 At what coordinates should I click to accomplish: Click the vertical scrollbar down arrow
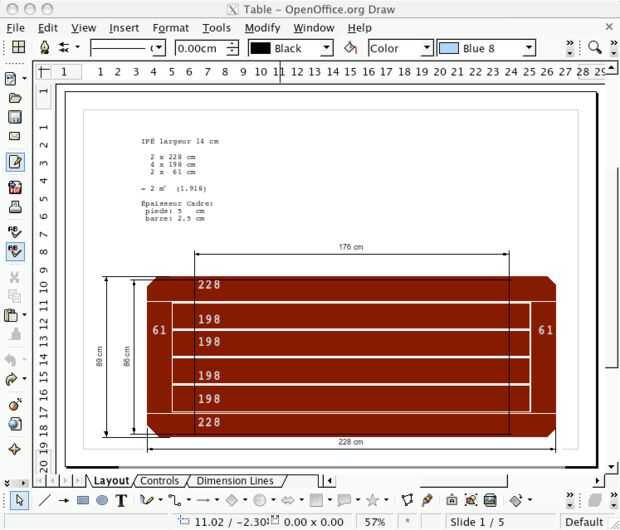click(x=612, y=467)
